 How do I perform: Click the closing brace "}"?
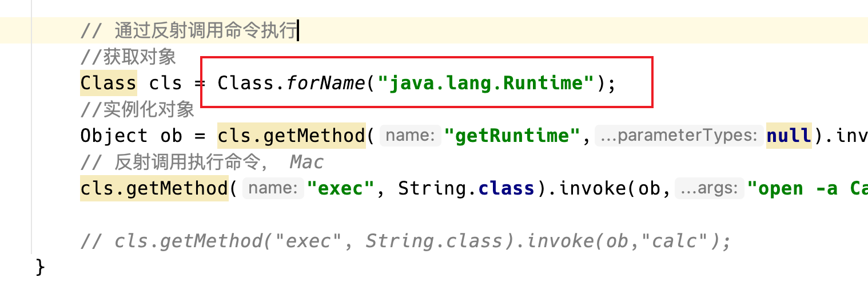[x=40, y=267]
